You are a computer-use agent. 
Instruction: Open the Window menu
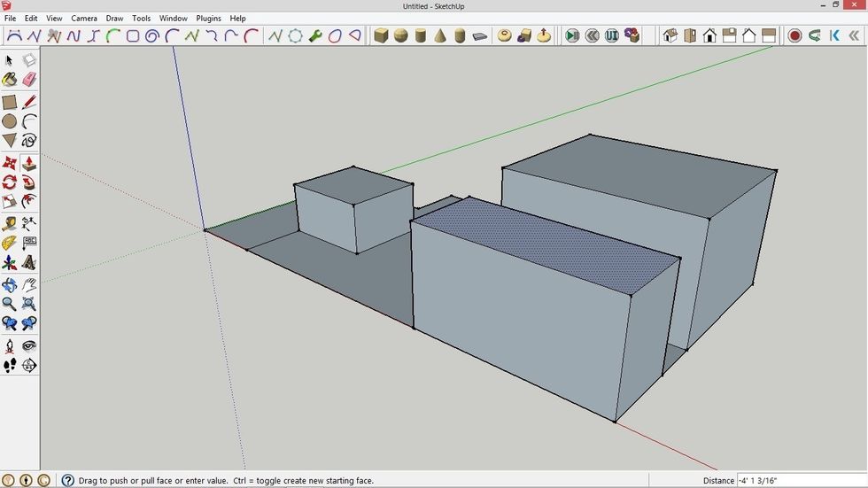pos(173,18)
